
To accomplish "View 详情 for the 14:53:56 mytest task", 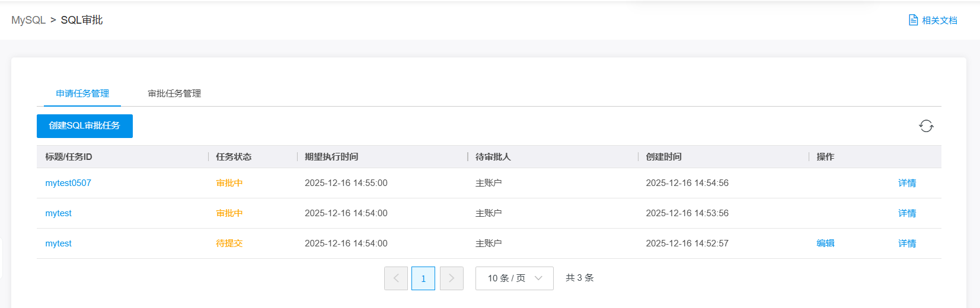I will pyautogui.click(x=906, y=213).
